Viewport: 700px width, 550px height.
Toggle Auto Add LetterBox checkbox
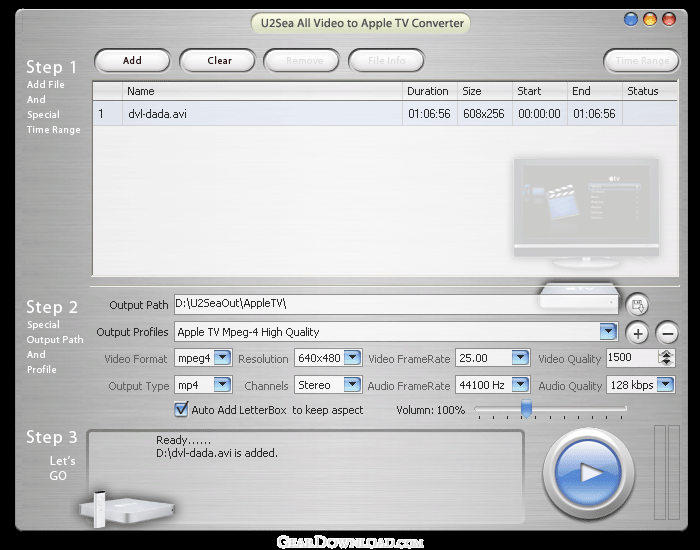click(181, 409)
